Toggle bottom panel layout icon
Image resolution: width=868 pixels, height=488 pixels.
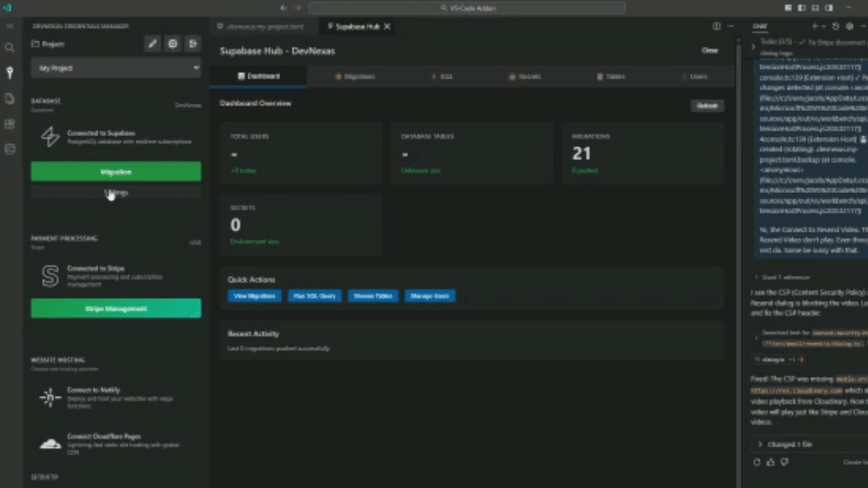pyautogui.click(x=815, y=8)
